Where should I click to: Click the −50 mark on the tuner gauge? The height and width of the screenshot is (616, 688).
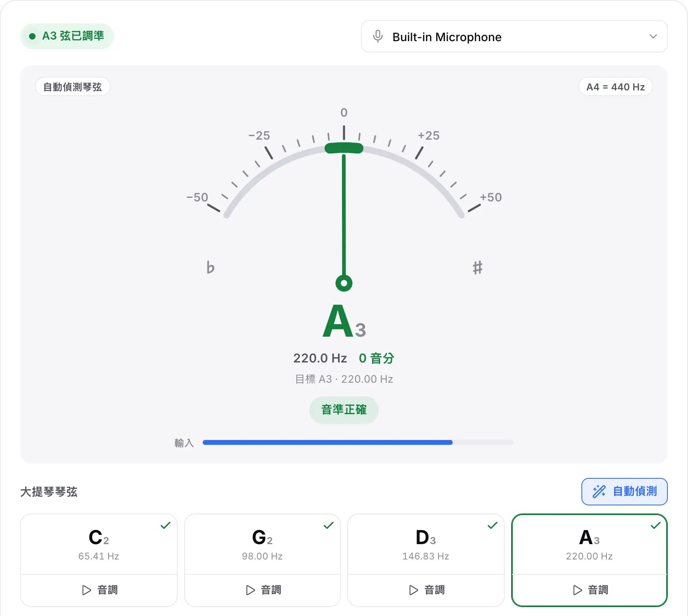pyautogui.click(x=197, y=197)
